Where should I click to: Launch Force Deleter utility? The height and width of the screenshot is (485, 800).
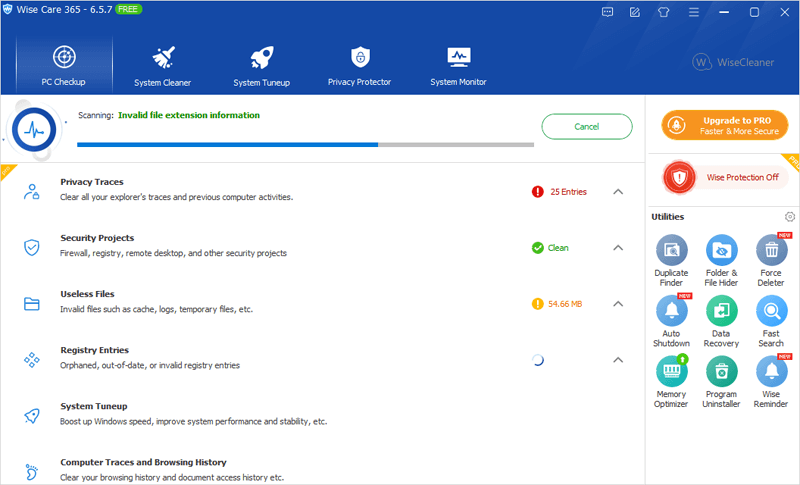pyautogui.click(x=771, y=261)
